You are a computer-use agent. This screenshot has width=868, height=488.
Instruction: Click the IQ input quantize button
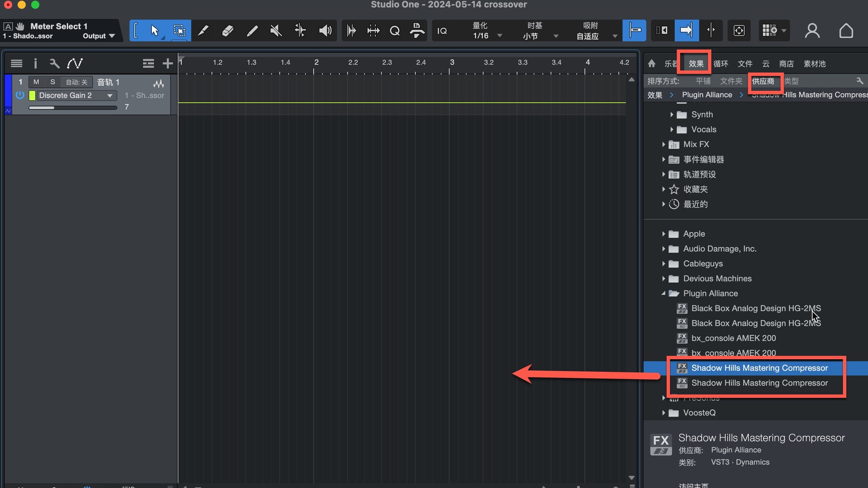[442, 31]
